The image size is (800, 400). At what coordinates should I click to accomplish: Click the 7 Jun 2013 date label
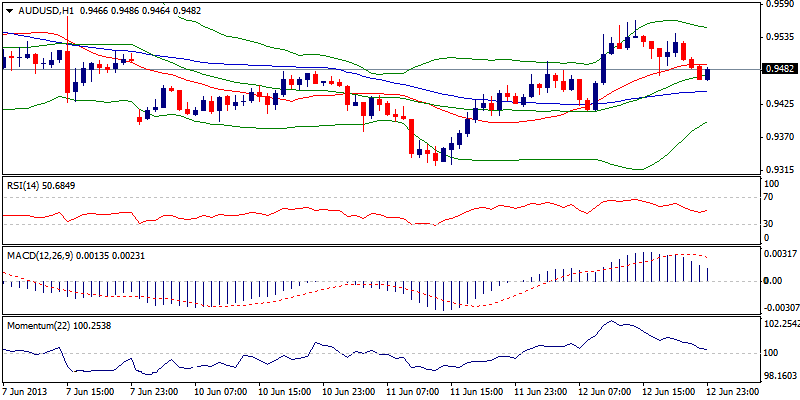(x=24, y=393)
